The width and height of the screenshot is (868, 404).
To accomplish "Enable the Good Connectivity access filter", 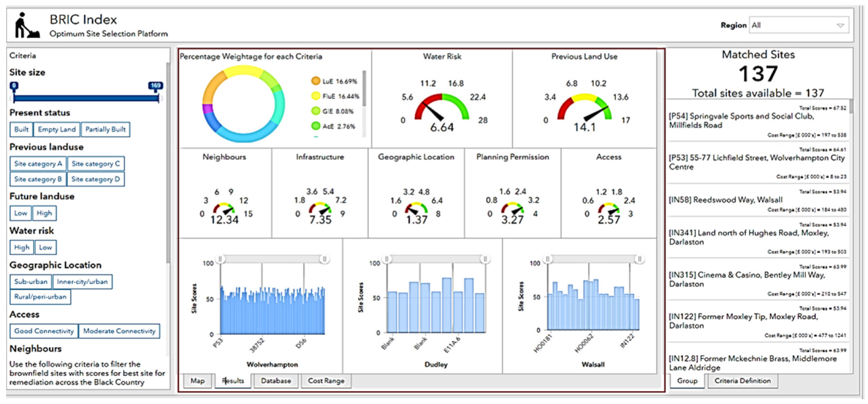I will [44, 331].
